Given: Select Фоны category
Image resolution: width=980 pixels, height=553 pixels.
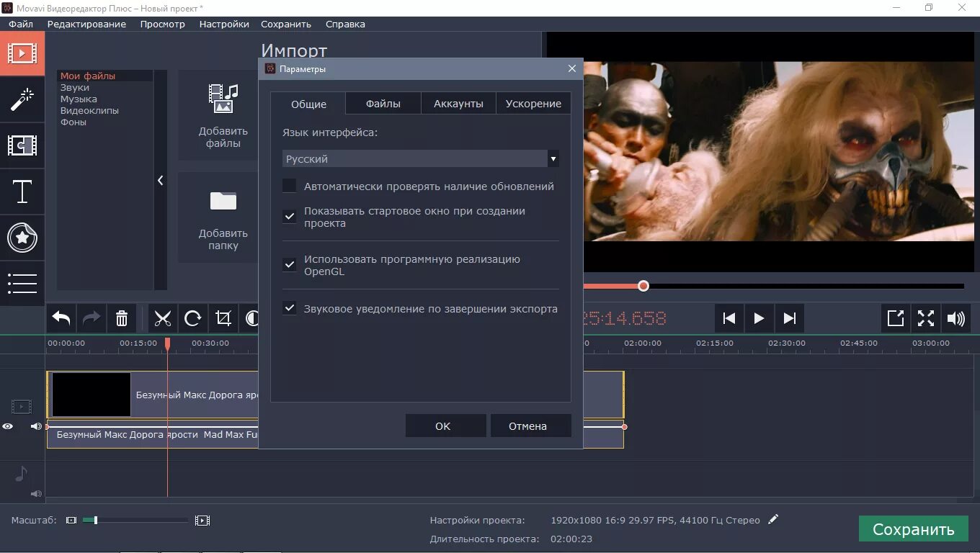Looking at the screenshot, I should [104, 122].
